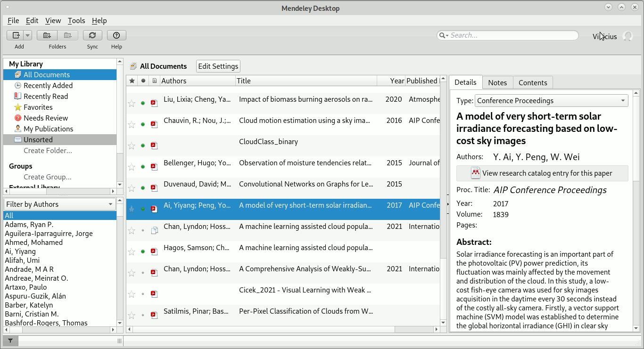Image resolution: width=644 pixels, height=349 pixels.
Task: Toggle read status dot for Liu, Lixia paper
Action: [x=143, y=103]
